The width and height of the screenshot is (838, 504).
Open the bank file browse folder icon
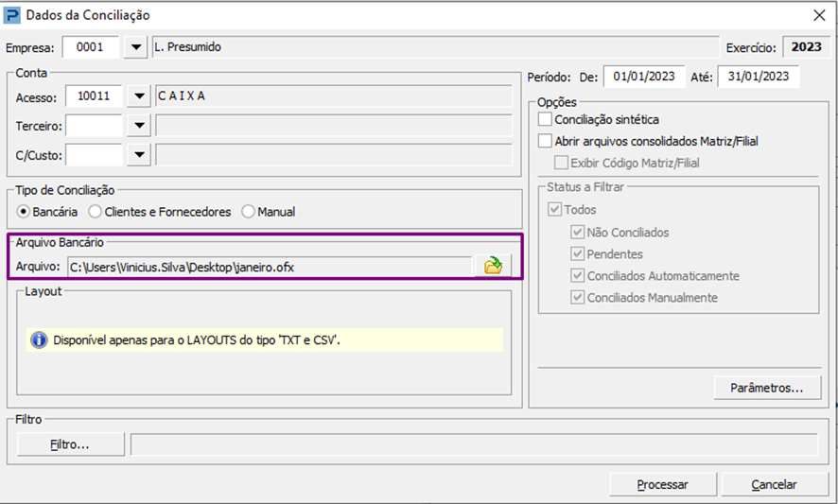click(493, 266)
